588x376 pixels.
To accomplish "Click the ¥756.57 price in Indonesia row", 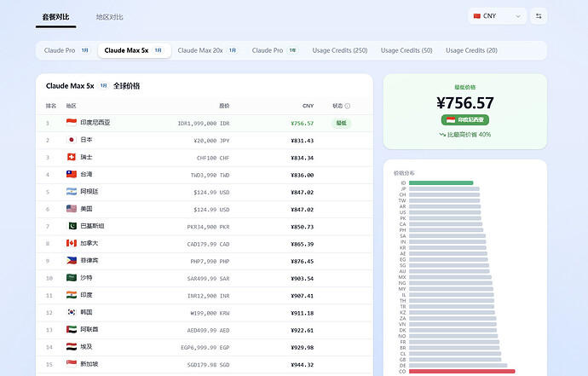I will (303, 123).
